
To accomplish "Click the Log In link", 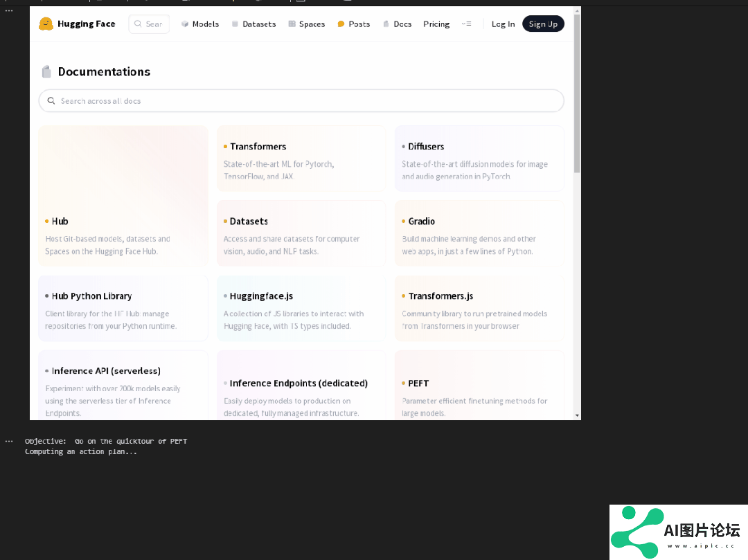I will [504, 24].
